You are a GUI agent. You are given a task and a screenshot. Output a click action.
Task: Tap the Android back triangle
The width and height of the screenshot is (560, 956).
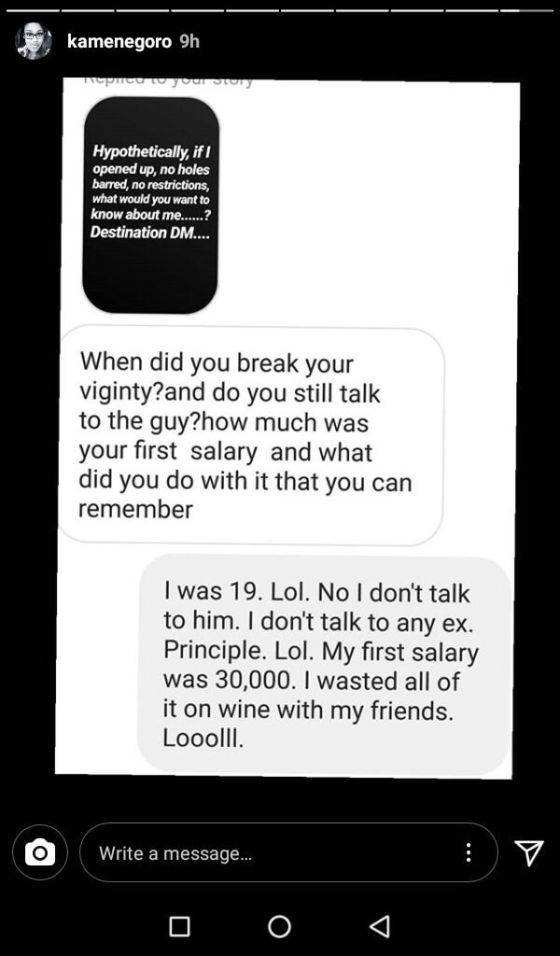pyautogui.click(x=380, y=926)
